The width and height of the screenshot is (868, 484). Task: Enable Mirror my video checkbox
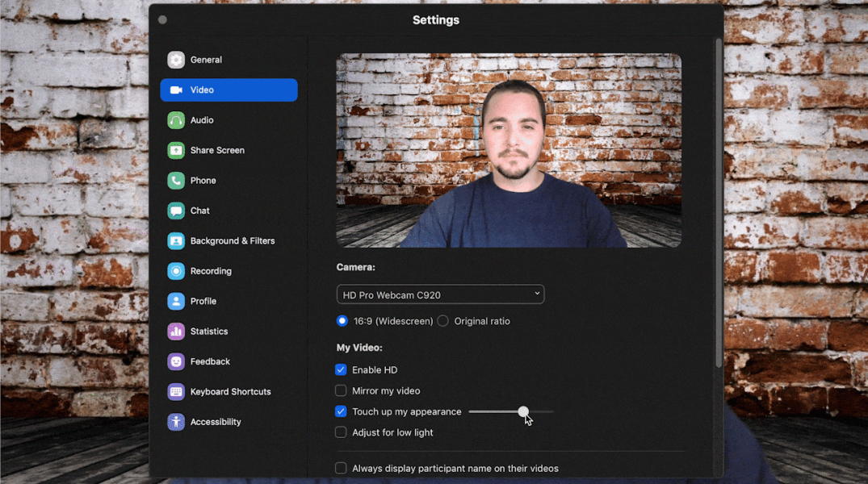point(341,391)
